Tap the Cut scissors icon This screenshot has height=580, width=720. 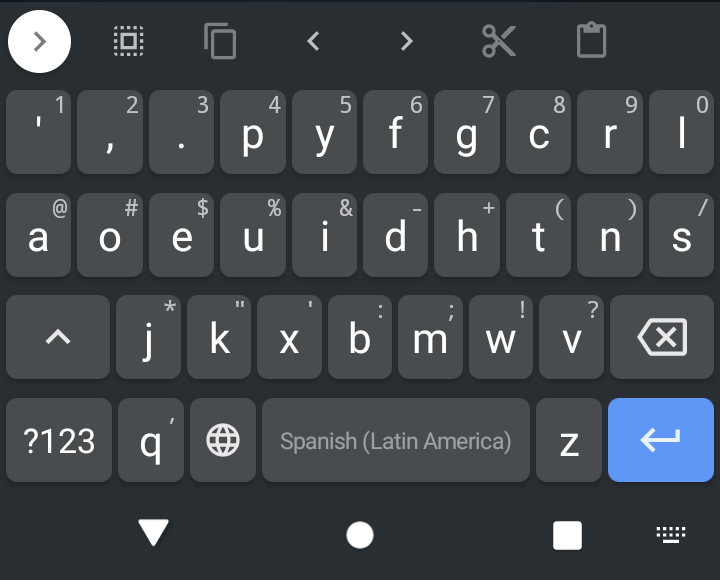(499, 41)
